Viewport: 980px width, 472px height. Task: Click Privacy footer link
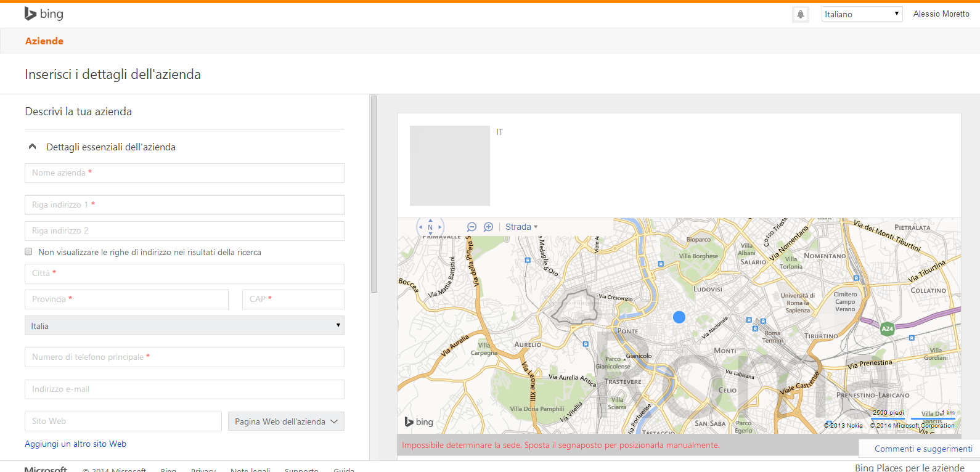click(x=203, y=470)
